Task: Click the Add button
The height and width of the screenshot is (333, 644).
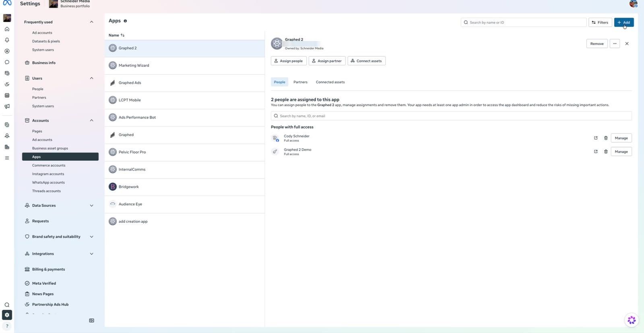Action: point(624,23)
